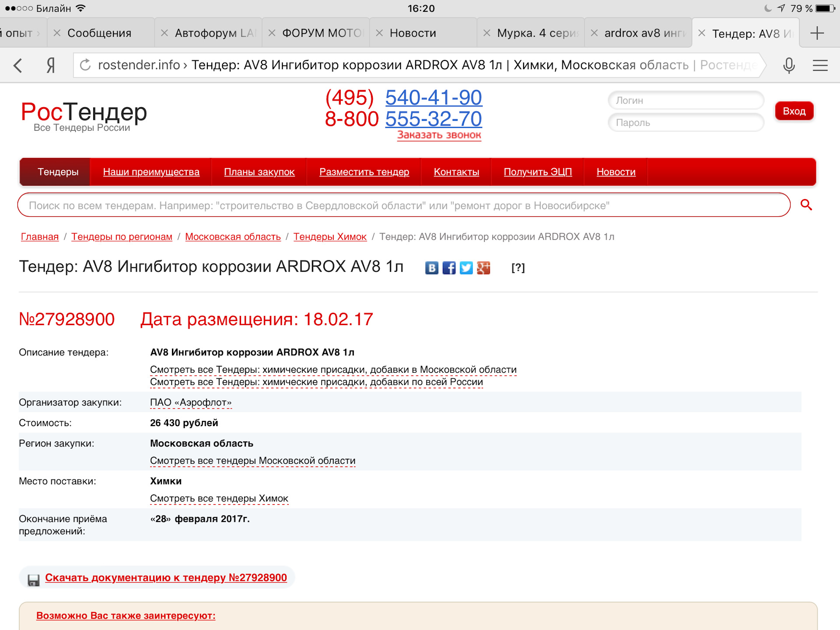Reload the page with the refresh icon
Screen dimensions: 840x630
click(x=85, y=65)
